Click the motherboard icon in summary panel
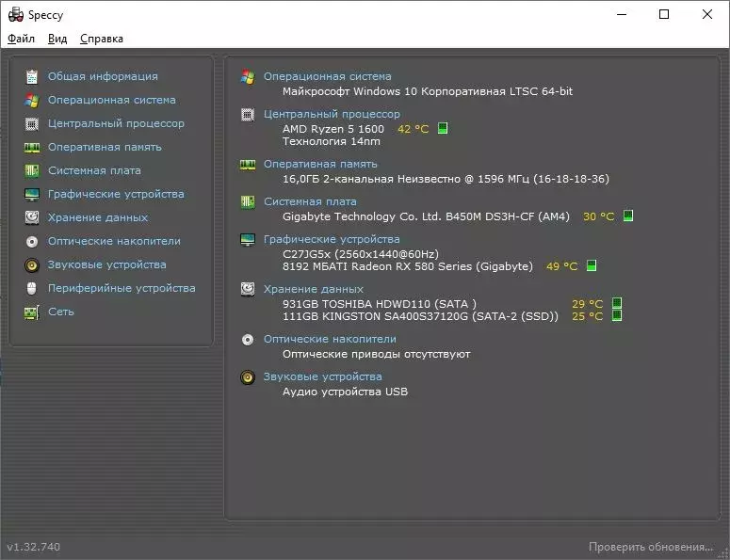 248,202
